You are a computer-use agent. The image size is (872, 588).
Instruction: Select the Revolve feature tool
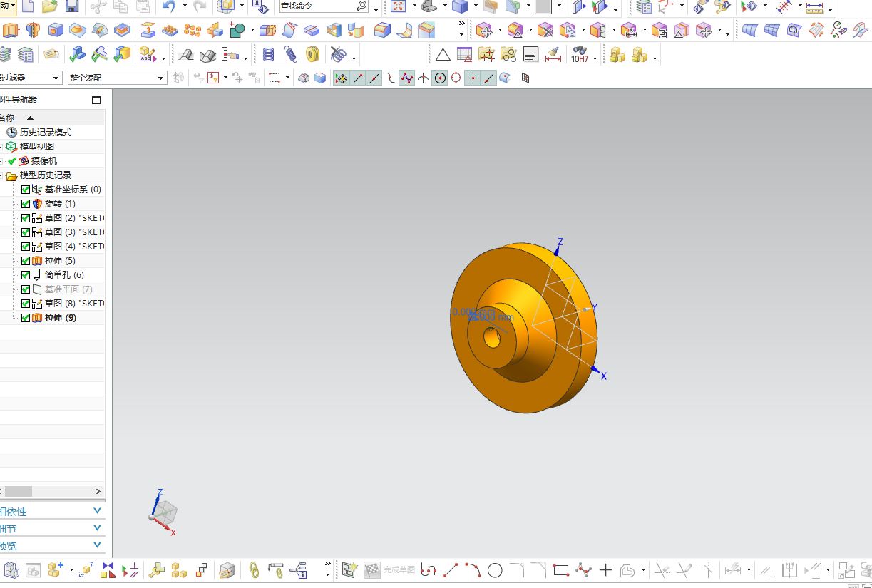pyautogui.click(x=33, y=31)
